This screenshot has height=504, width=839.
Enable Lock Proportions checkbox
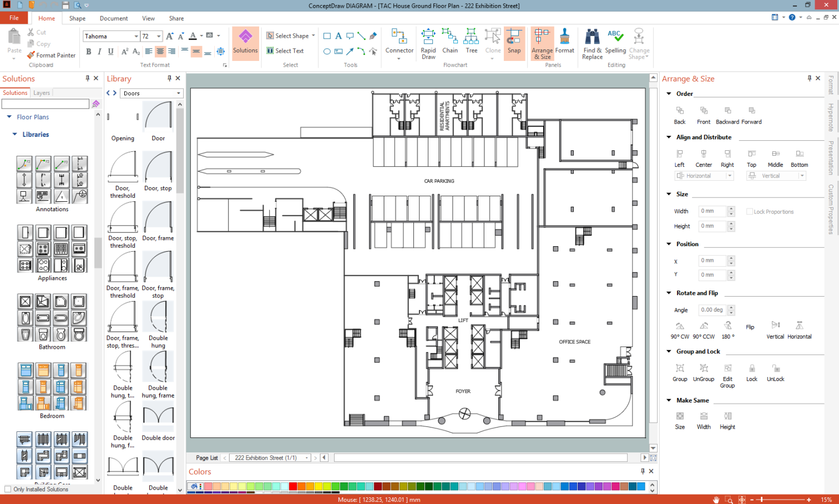coord(750,212)
